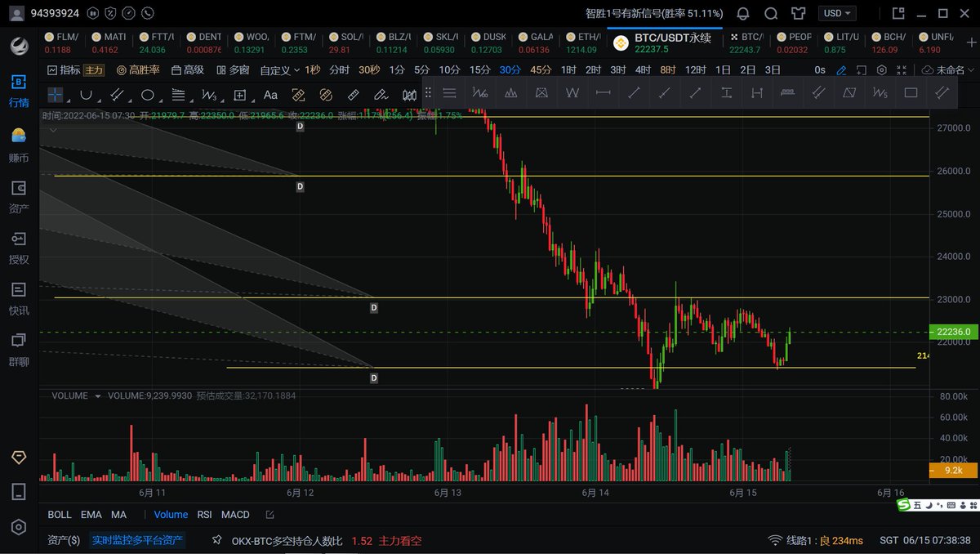Switch to the DUSK ticker tab
980x554 pixels.
click(x=488, y=43)
